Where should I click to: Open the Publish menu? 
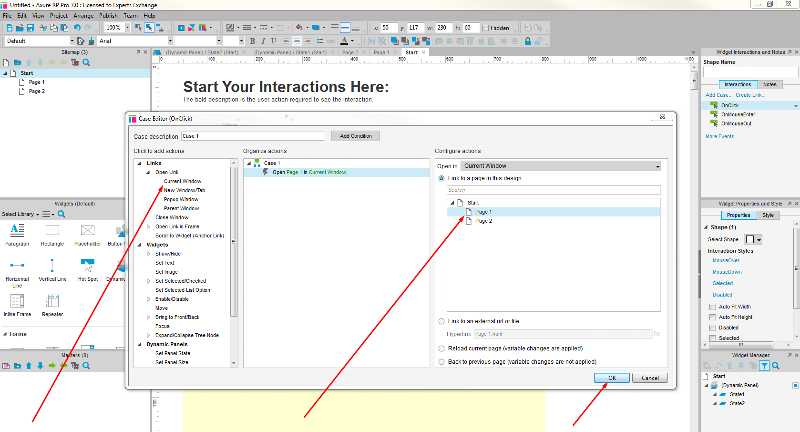pos(108,16)
